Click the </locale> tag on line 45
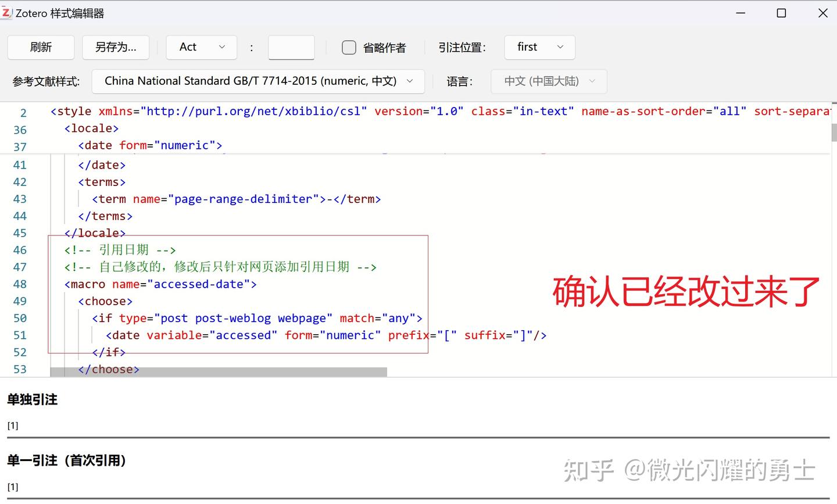The image size is (837, 504). point(95,233)
